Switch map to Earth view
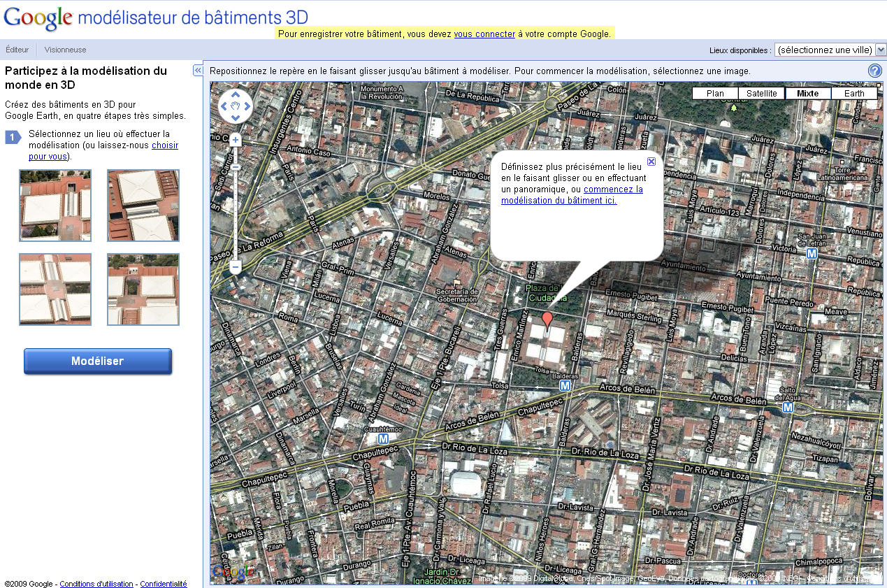Image resolution: width=887 pixels, height=588 pixels. point(854,93)
